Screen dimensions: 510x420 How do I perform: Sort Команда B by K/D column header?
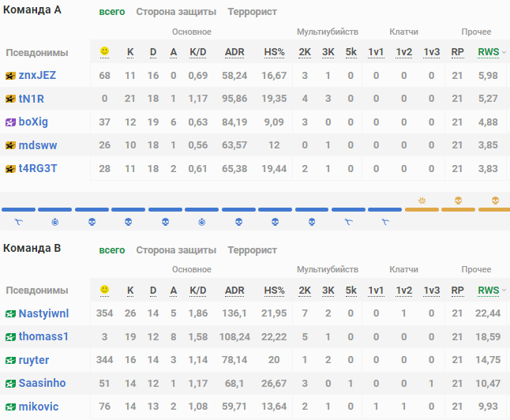tap(198, 291)
